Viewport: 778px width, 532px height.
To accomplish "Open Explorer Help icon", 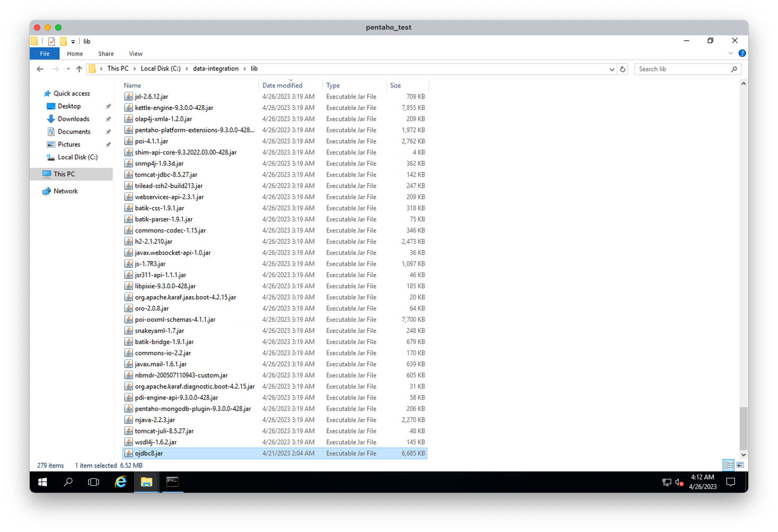I will tap(742, 54).
